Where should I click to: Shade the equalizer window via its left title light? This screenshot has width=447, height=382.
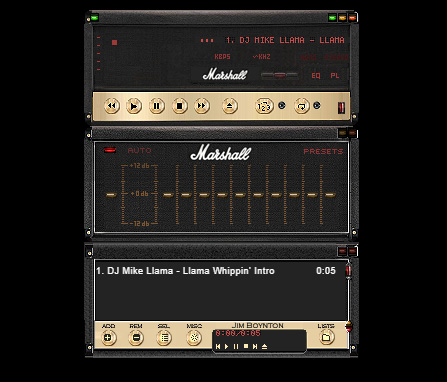(x=342, y=133)
